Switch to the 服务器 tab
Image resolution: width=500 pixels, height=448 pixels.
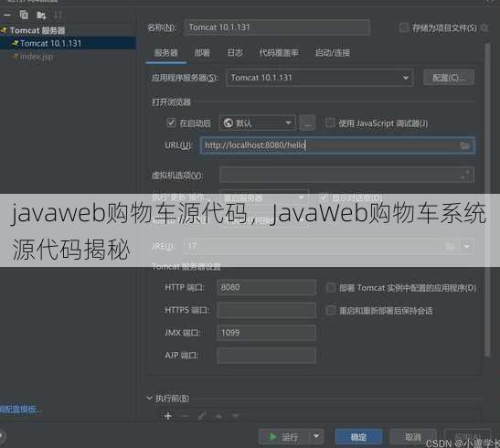[x=165, y=53]
